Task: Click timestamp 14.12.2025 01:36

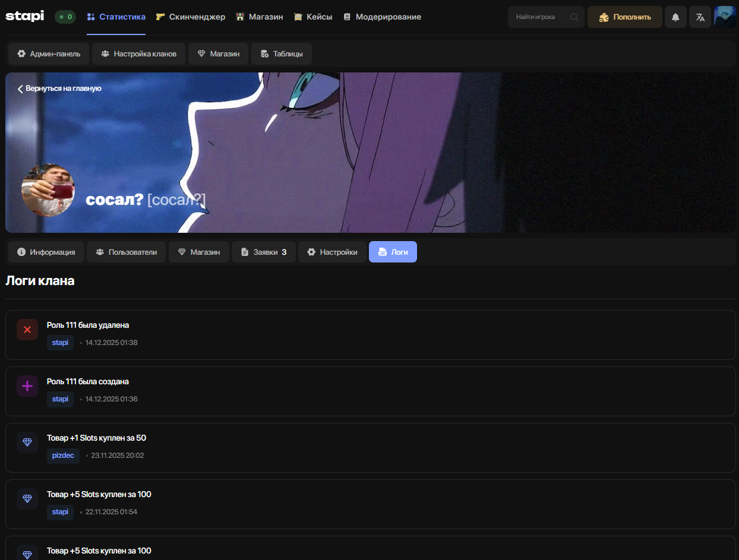Action: tap(112, 399)
